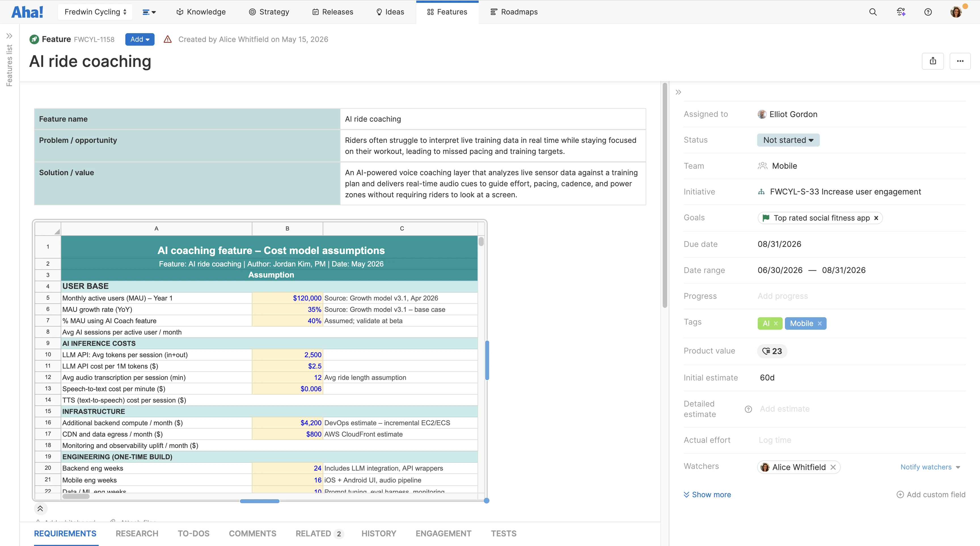
Task: Edit the Due date 08/31/2026
Action: [x=779, y=244]
